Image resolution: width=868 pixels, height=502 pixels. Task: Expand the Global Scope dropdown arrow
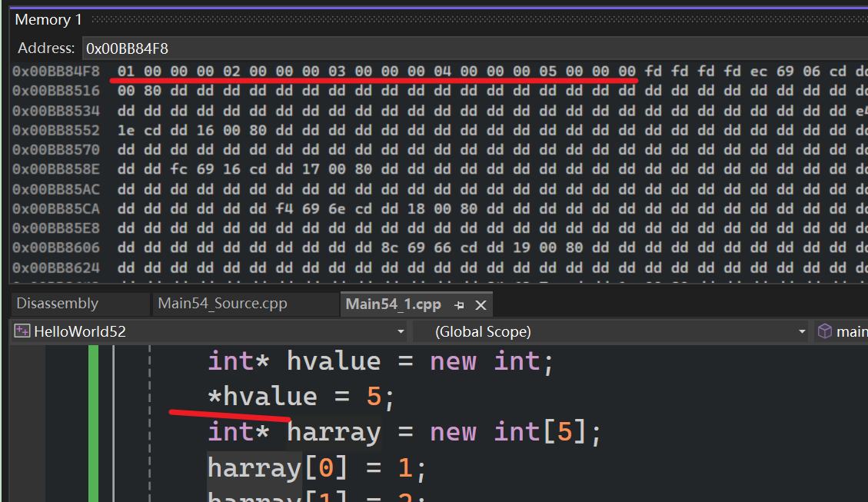(x=802, y=331)
